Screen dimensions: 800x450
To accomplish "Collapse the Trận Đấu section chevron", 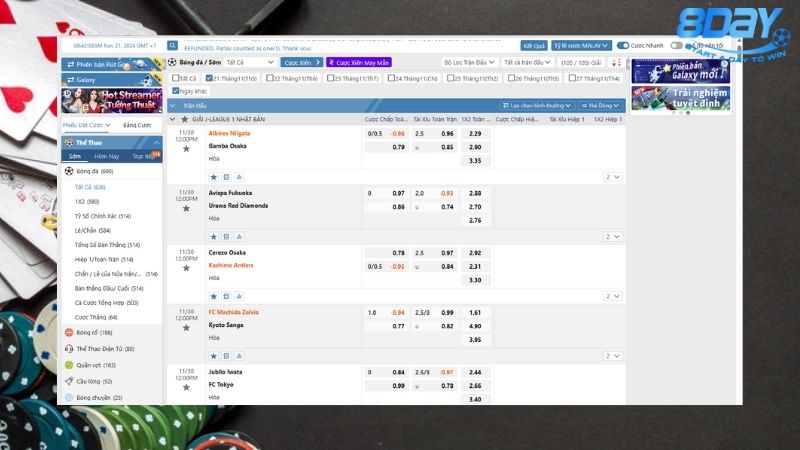I will pos(172,106).
